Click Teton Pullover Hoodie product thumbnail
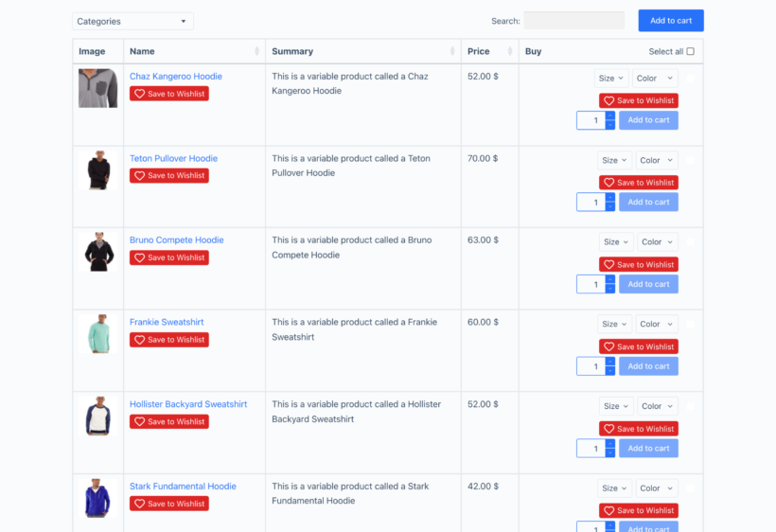Screen dimensions: 776x532 [x=98, y=170]
